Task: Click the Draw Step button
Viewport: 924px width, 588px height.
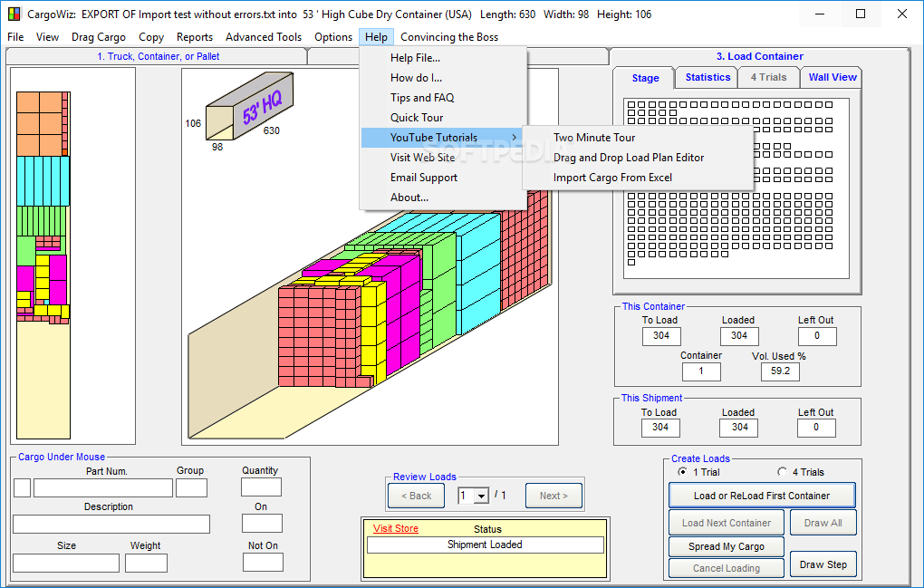Action: click(x=823, y=564)
